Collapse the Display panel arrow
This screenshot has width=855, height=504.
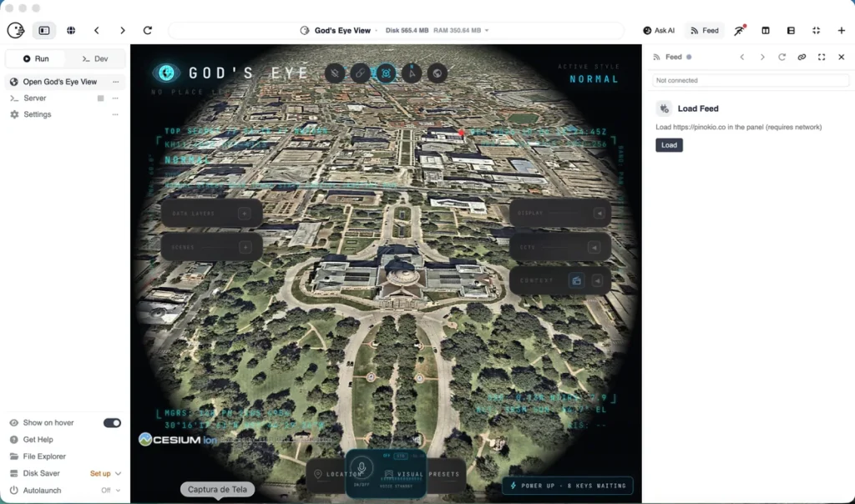[x=600, y=213]
